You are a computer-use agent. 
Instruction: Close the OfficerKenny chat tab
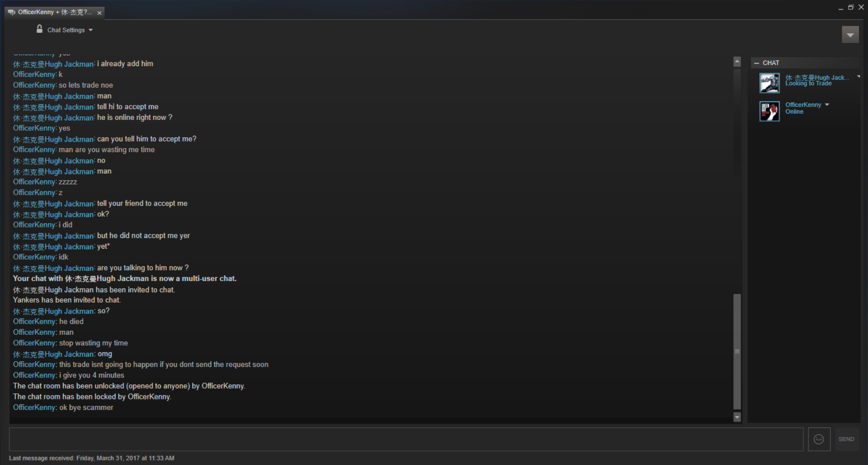(x=99, y=13)
